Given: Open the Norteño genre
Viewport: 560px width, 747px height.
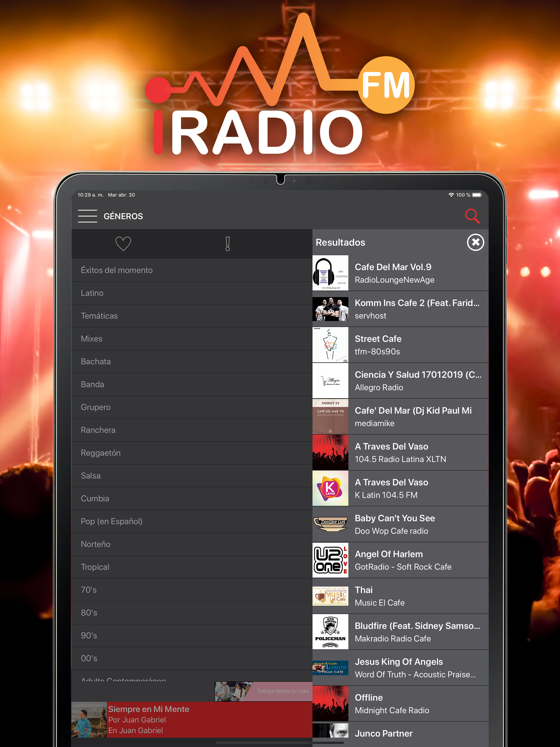Looking at the screenshot, I should (192, 544).
